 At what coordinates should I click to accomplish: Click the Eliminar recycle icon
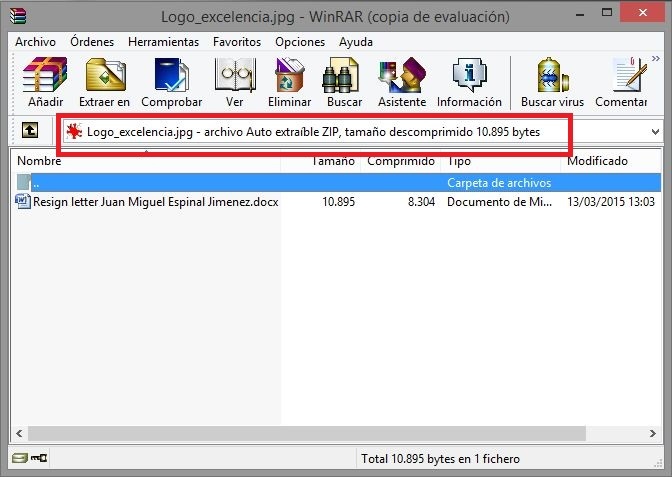click(x=289, y=75)
